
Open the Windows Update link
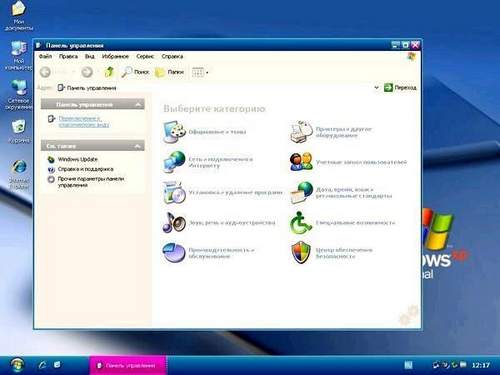[x=78, y=159]
